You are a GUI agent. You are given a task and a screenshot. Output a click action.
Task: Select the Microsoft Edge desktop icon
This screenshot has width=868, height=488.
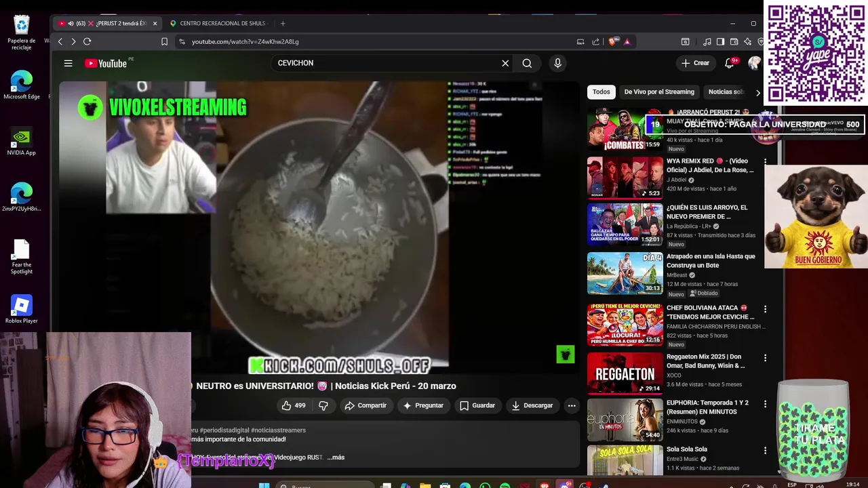(22, 85)
